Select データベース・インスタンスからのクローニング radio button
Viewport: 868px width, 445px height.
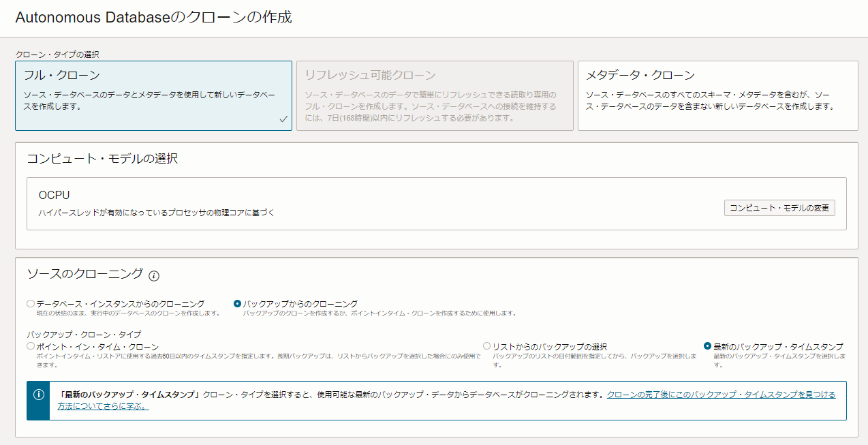[31, 303]
